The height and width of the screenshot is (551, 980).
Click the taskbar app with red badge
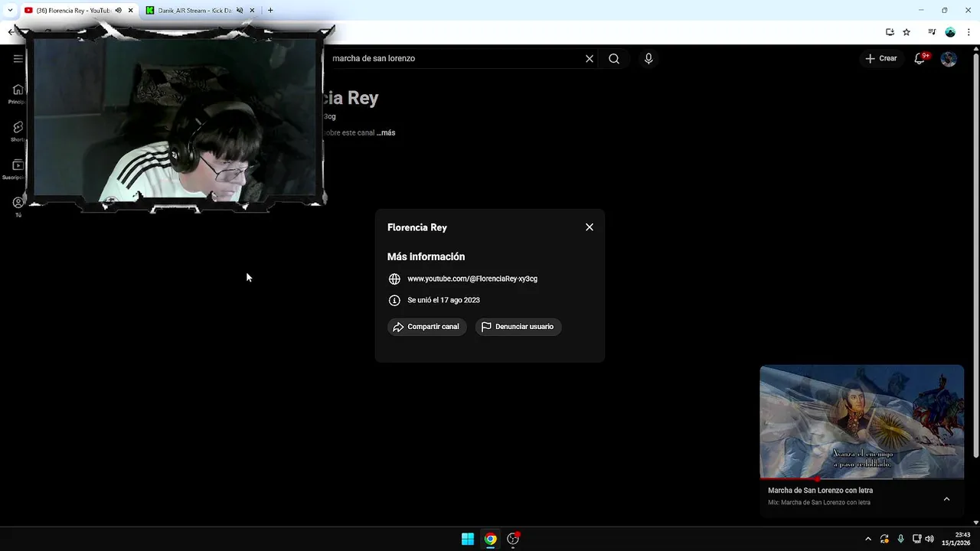click(x=514, y=539)
